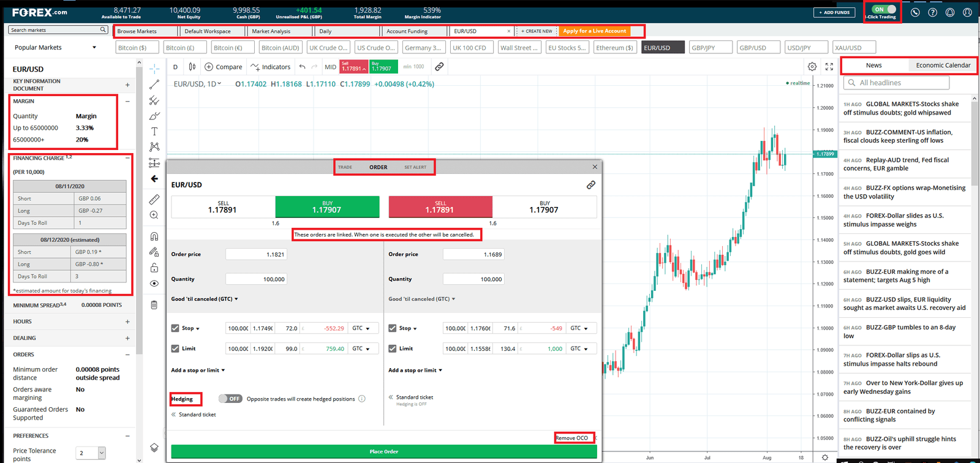980x463 pixels.
Task: Open the Market Analysis tab
Action: pos(271,31)
